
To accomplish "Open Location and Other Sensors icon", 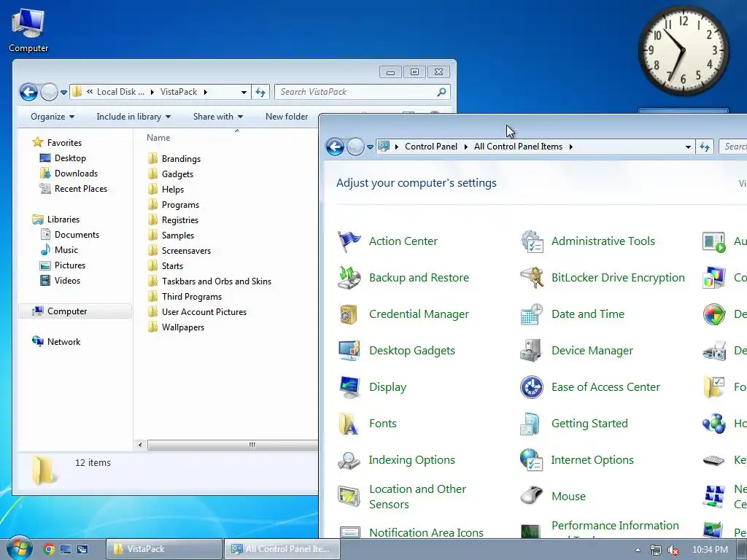I will tap(349, 497).
